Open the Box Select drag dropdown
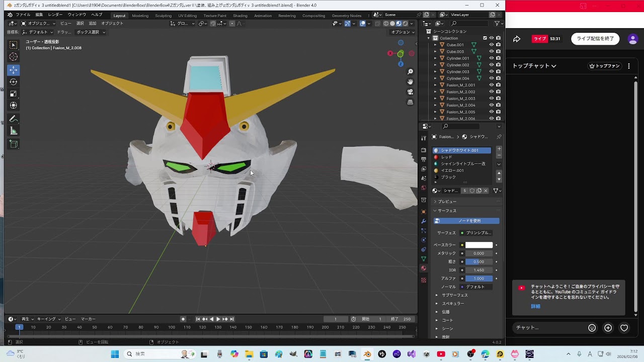The height and width of the screenshot is (362, 644). (91, 32)
